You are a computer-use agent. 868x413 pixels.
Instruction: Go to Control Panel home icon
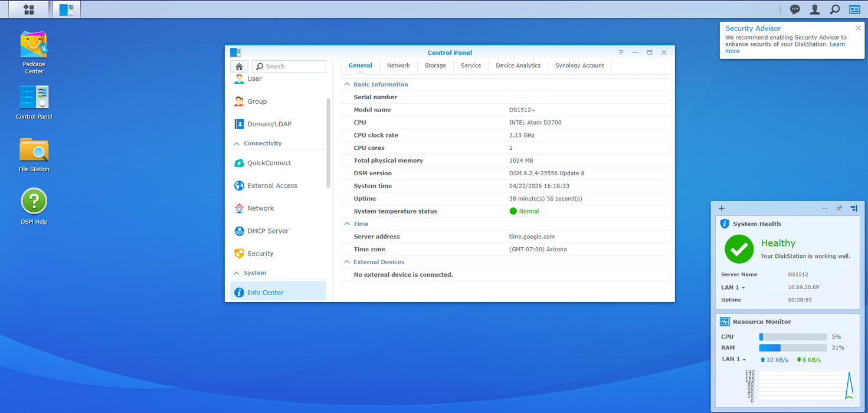click(239, 67)
